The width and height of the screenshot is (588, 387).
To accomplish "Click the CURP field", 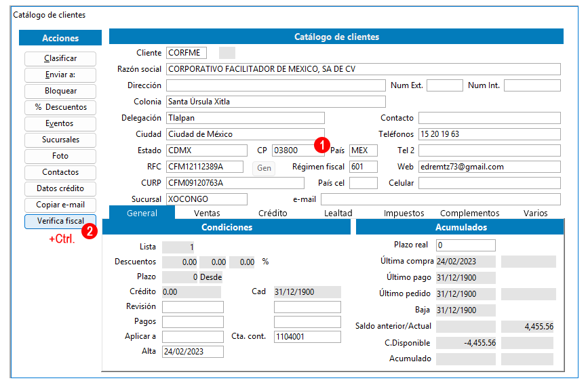I will pos(235,183).
